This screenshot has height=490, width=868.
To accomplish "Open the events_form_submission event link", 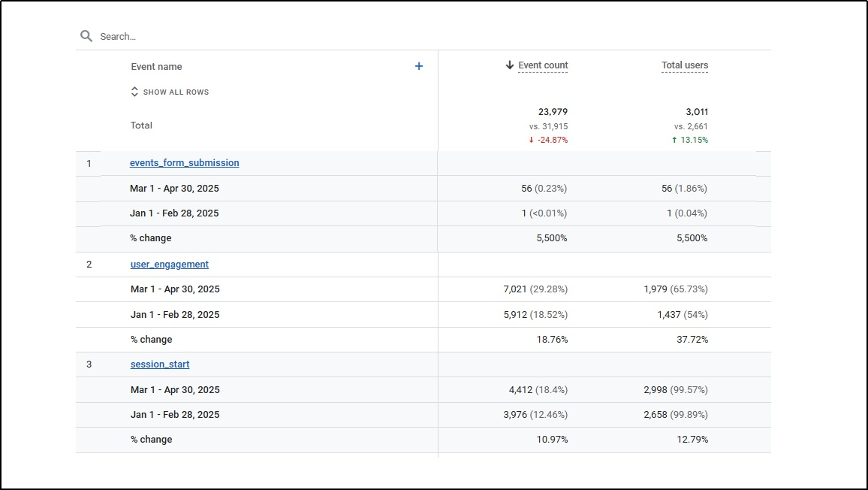I will coord(184,162).
